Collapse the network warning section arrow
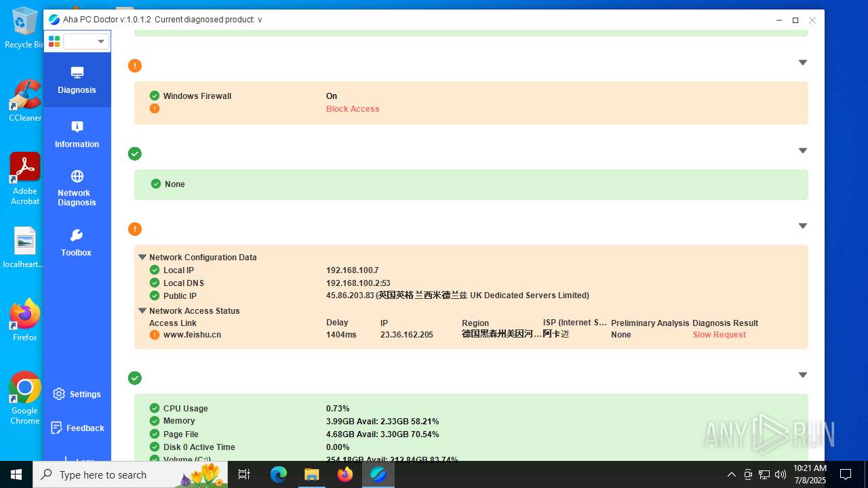This screenshot has width=868, height=488. pos(803,226)
